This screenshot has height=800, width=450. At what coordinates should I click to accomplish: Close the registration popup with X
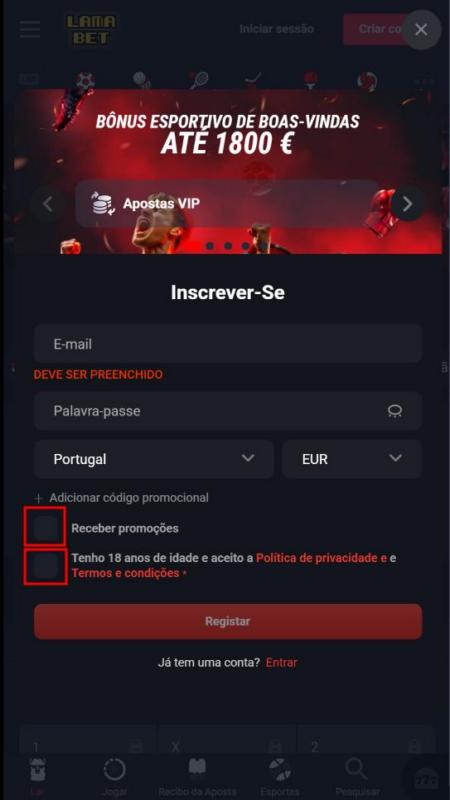click(x=421, y=30)
